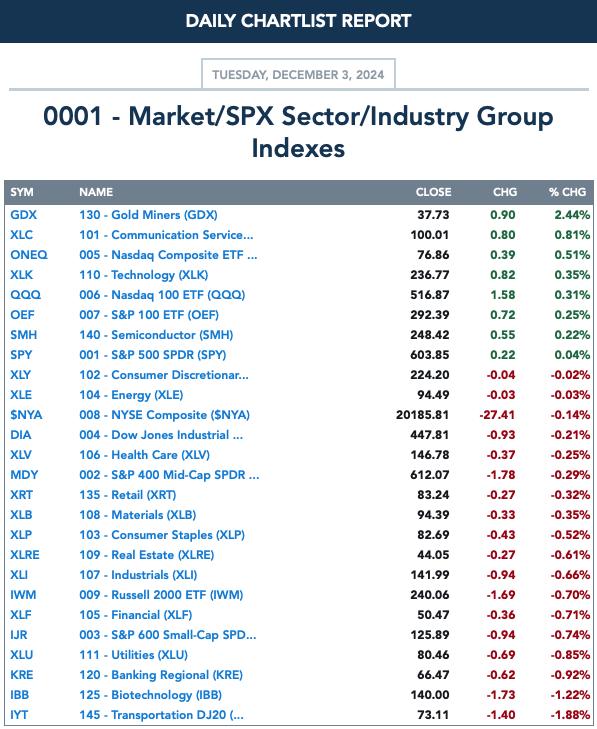Select 106 - Health Care (XLV)

144,455
